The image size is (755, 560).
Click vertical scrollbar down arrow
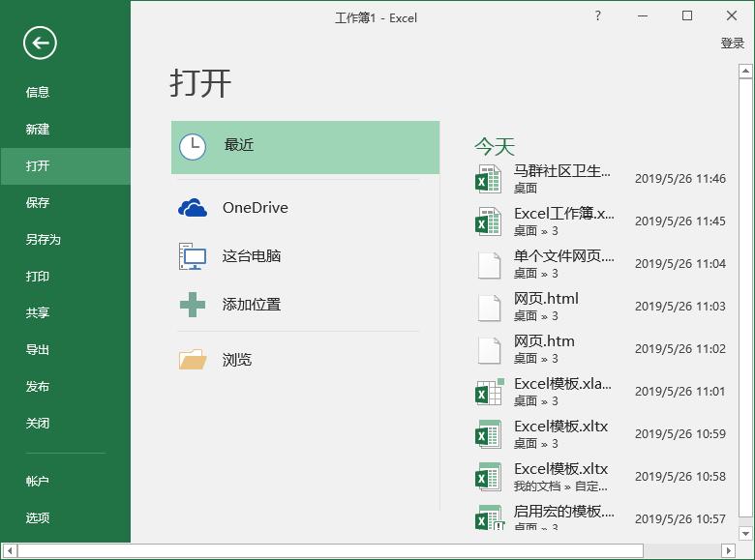745,534
